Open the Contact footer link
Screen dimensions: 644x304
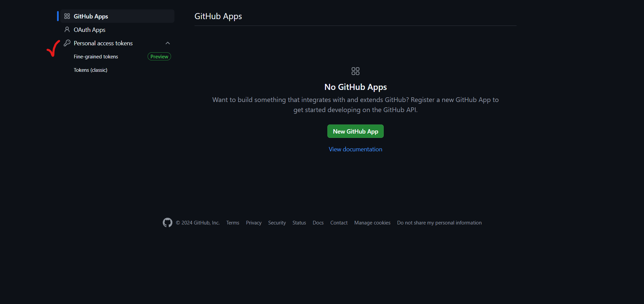[339, 223]
